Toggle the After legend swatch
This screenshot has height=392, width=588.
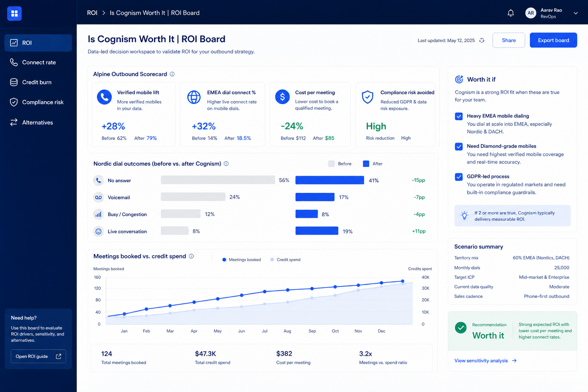366,164
